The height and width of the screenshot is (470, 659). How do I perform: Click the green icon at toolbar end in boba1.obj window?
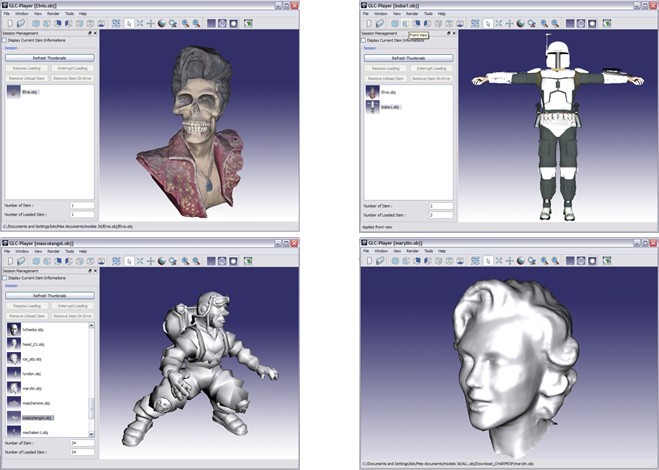606,24
